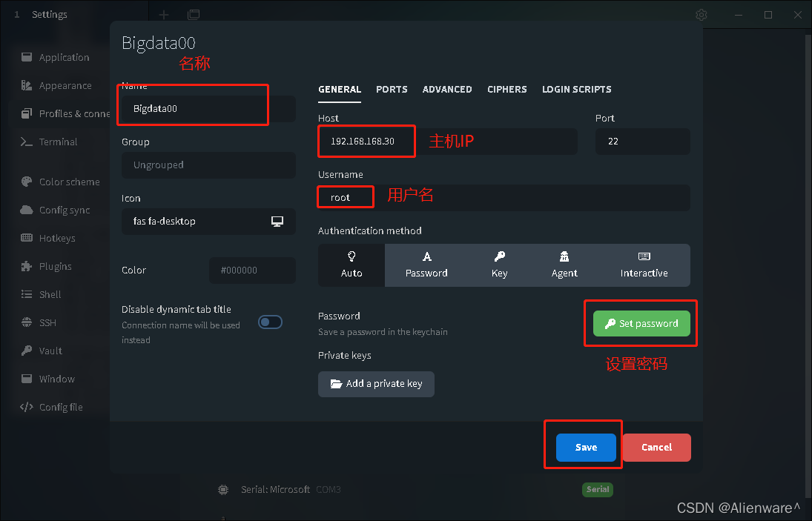The height and width of the screenshot is (521, 812).
Task: Open Window settings in sidebar
Action: pyautogui.click(x=48, y=379)
